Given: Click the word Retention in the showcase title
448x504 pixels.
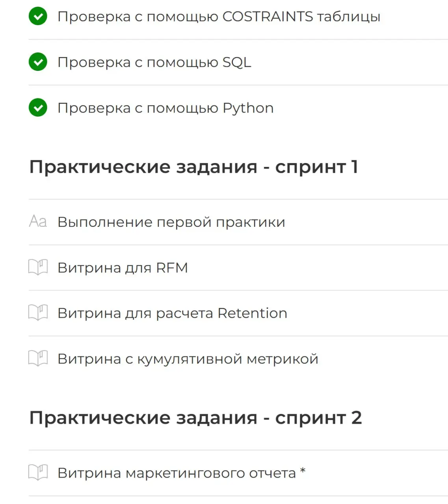Looking at the screenshot, I should (x=252, y=313).
